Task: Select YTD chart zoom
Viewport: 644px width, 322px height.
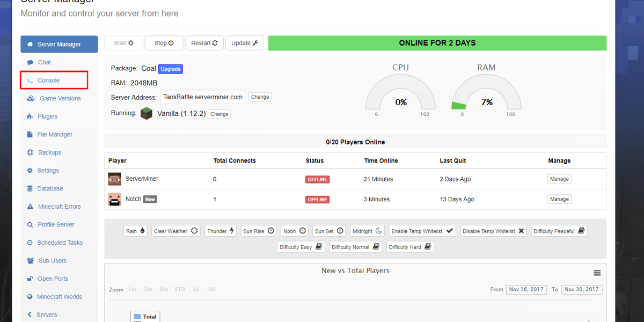Action: pos(180,289)
